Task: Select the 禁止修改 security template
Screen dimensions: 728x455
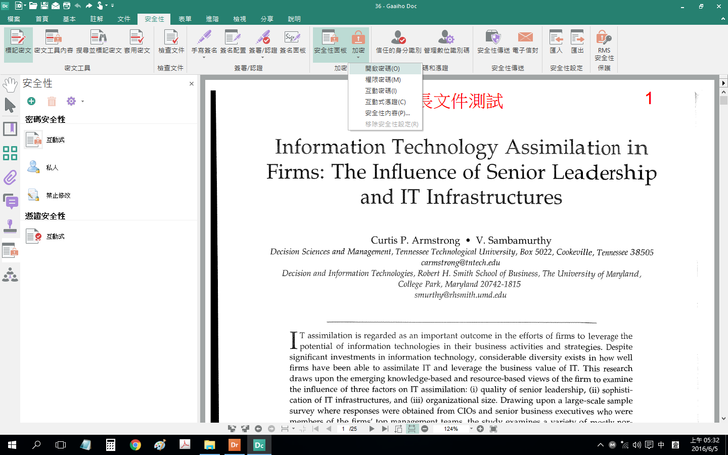Action: click(x=58, y=195)
